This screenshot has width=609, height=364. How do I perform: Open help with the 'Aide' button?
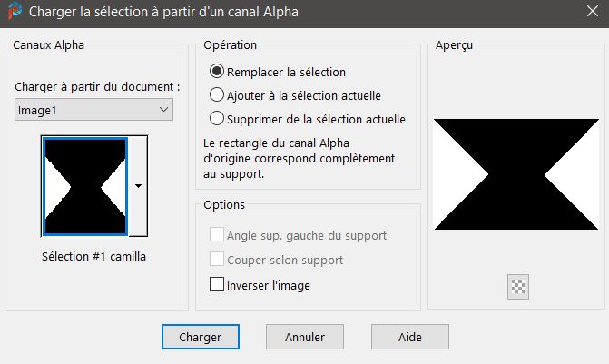pyautogui.click(x=409, y=336)
